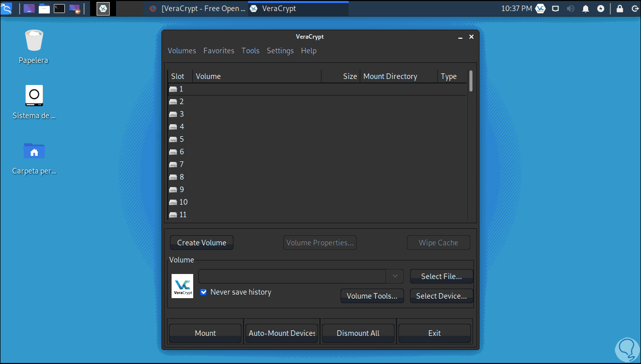Click Auto-Mount Devices button
Viewport: 641px width, 364px height.
[x=282, y=333]
